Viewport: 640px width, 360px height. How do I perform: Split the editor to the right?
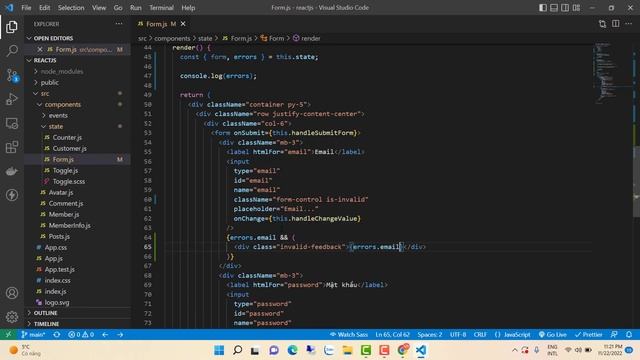pos(616,24)
